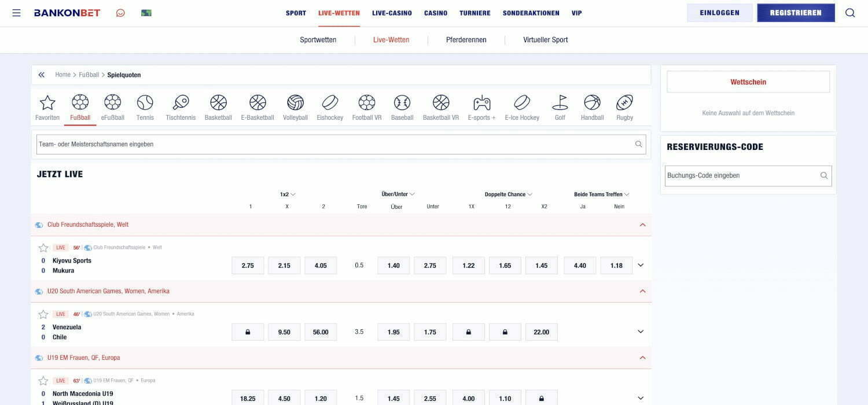Click search icon in Buchungs-Code field
This screenshot has width=868, height=405.
click(x=824, y=175)
